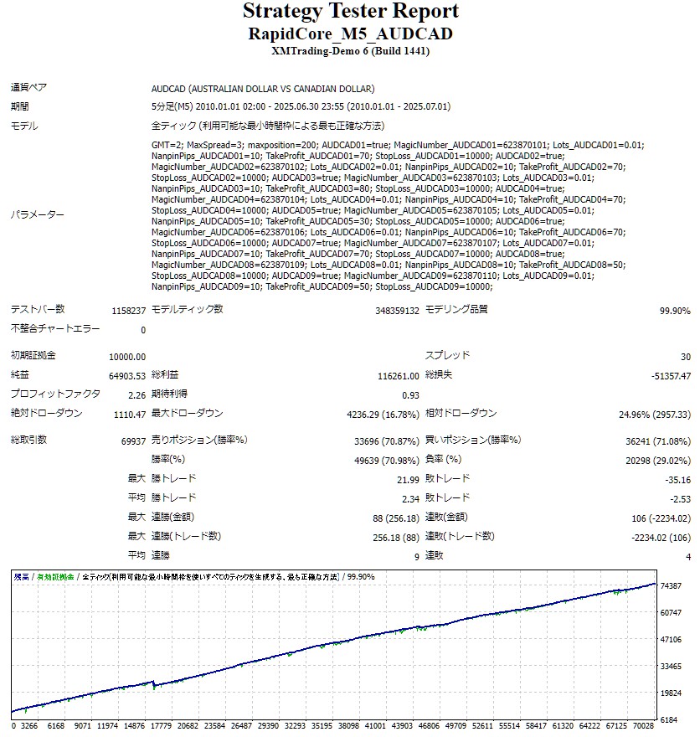Click the largest loss trade value -35.16

pyautogui.click(x=678, y=480)
